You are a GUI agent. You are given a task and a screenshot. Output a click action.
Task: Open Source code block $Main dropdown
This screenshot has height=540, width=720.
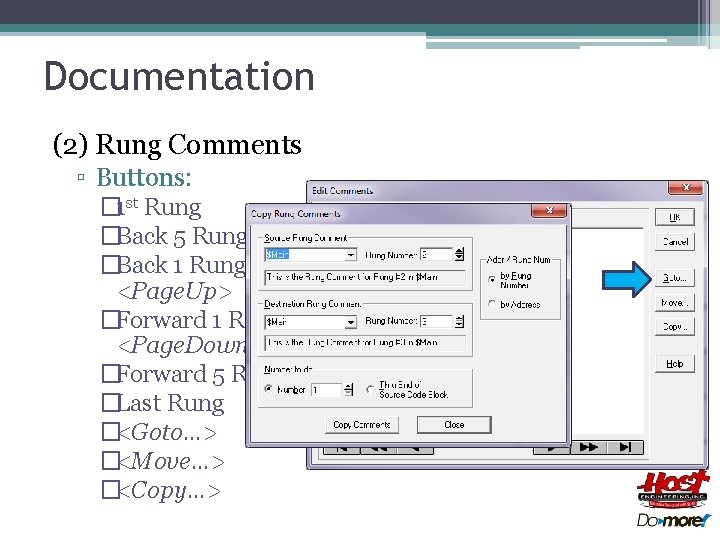tap(351, 255)
